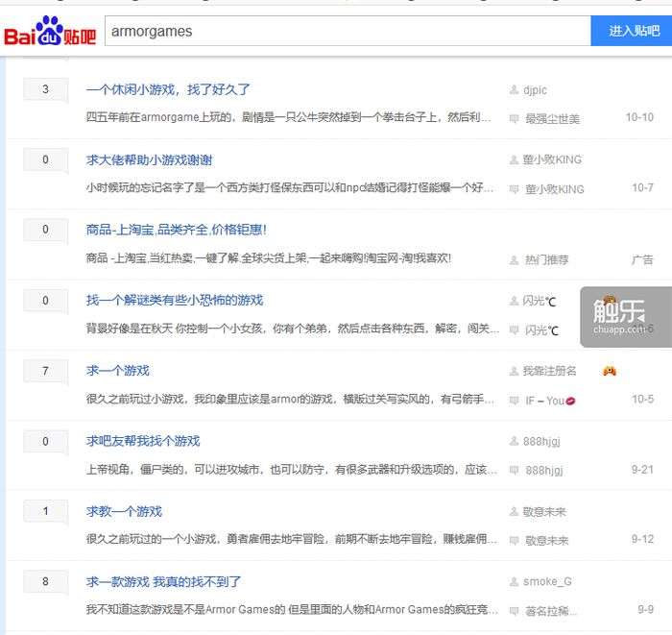
Task: Open the Taobao ad link 商品-上淘宝
Action: [x=176, y=230]
